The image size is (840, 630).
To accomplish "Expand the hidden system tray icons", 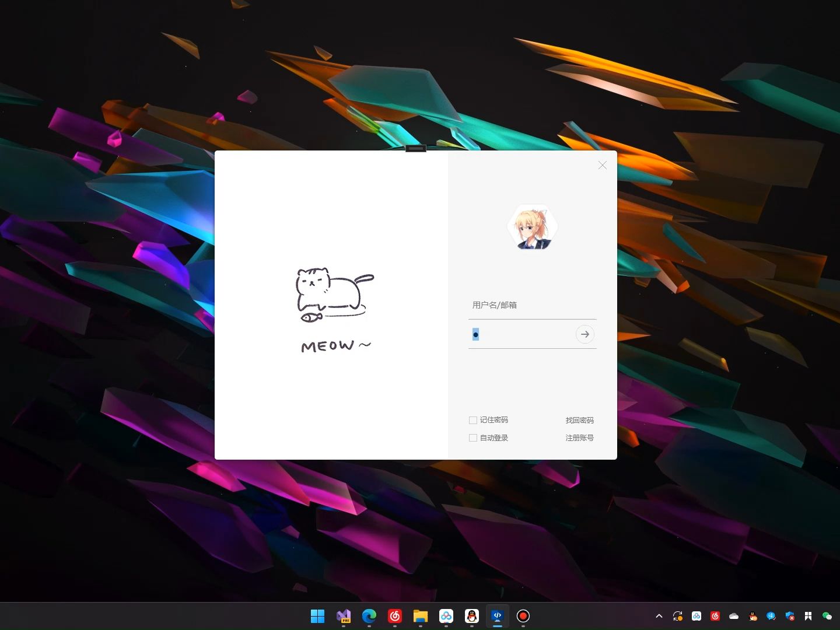I will click(659, 616).
